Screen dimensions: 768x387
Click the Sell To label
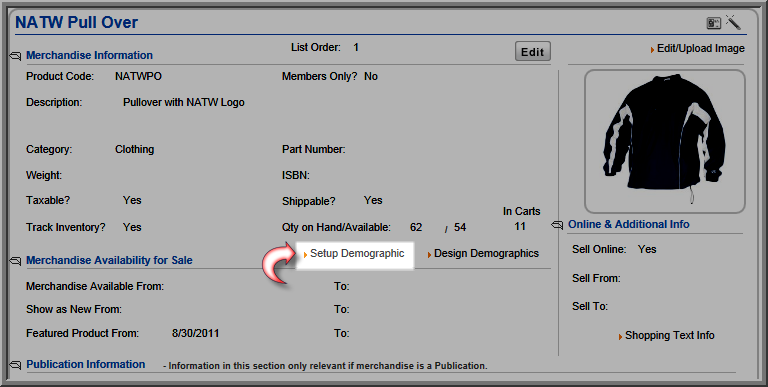pyautogui.click(x=590, y=306)
